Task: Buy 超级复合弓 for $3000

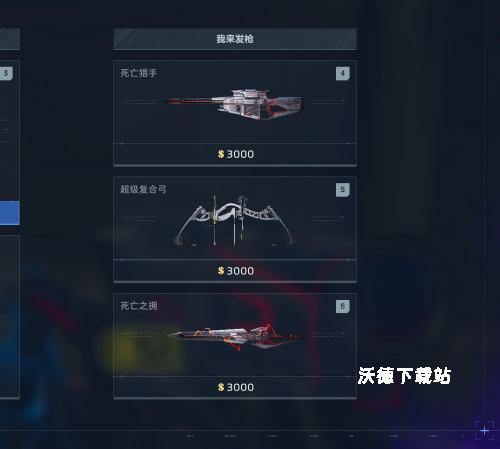Action: 235,271
